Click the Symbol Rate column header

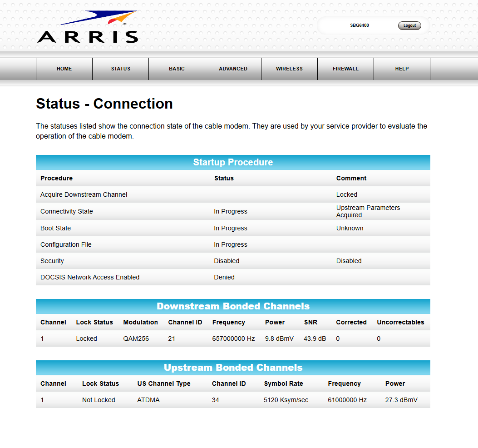(x=284, y=383)
